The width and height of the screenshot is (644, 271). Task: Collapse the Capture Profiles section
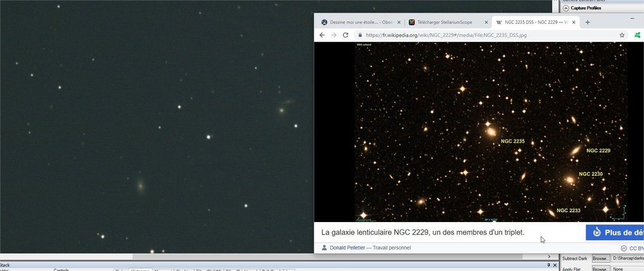566,8
